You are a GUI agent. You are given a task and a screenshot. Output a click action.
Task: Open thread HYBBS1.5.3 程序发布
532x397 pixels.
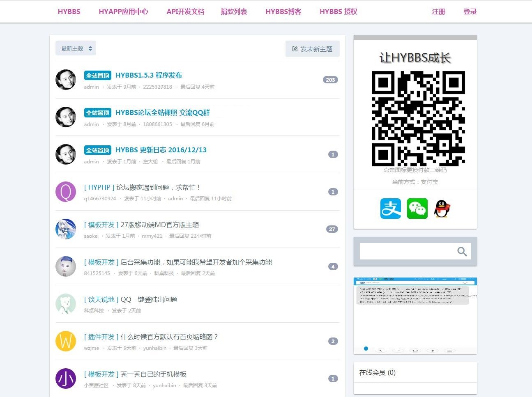click(x=149, y=75)
